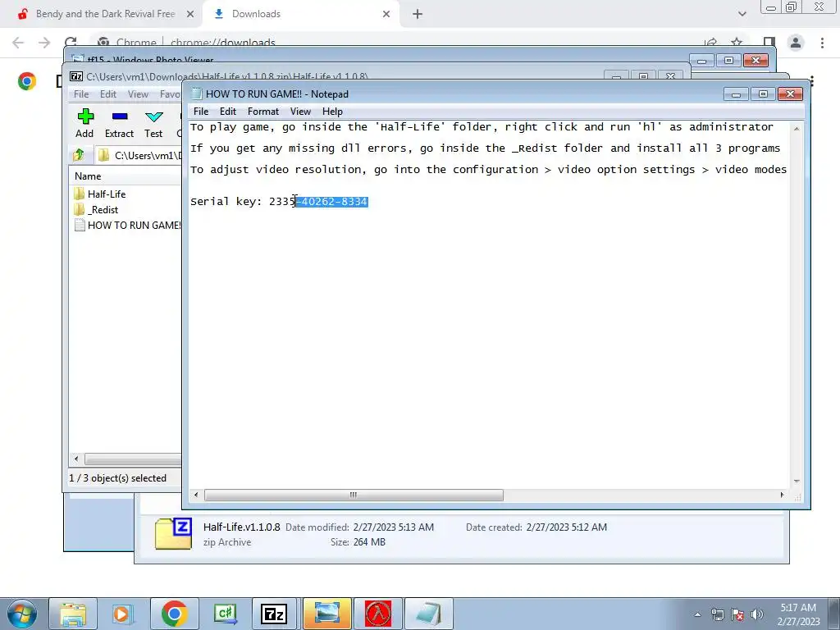This screenshot has height=630, width=840.
Task: Open Chrome profile avatar
Action: click(x=796, y=43)
